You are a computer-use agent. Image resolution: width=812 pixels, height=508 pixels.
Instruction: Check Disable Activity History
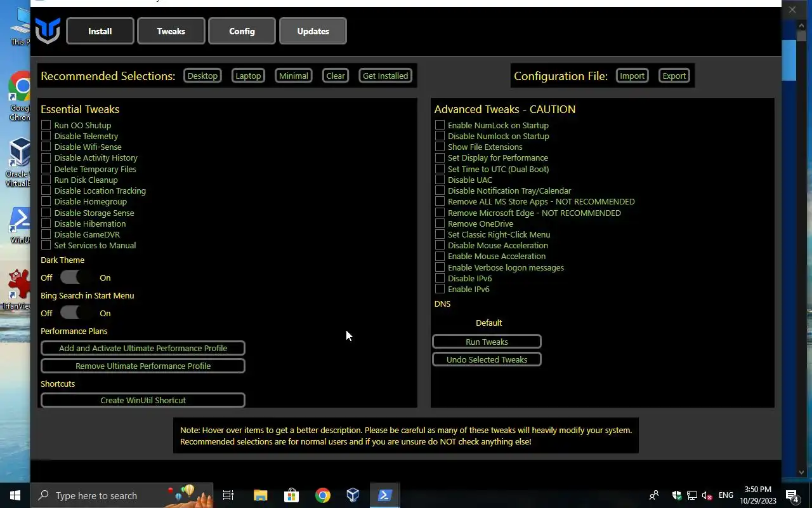pos(46,157)
